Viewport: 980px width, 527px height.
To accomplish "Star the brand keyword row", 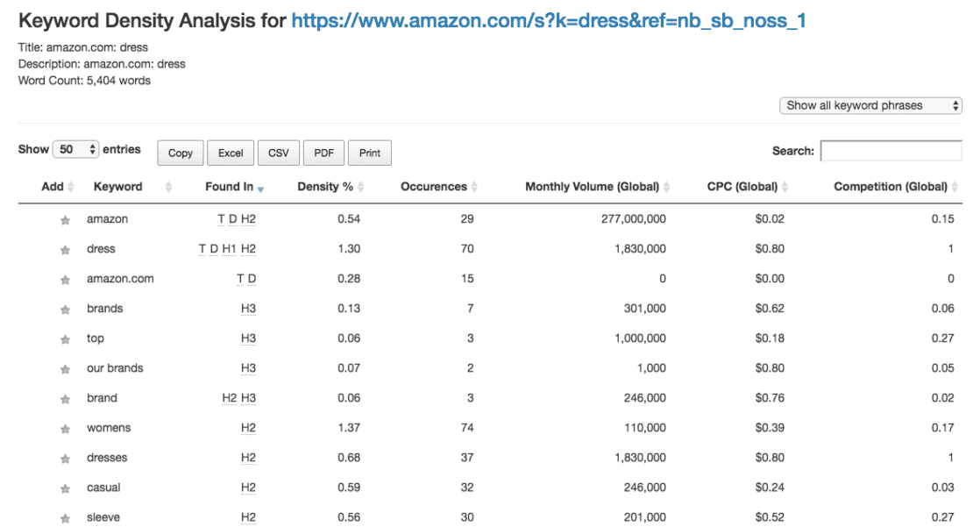I will point(65,399).
